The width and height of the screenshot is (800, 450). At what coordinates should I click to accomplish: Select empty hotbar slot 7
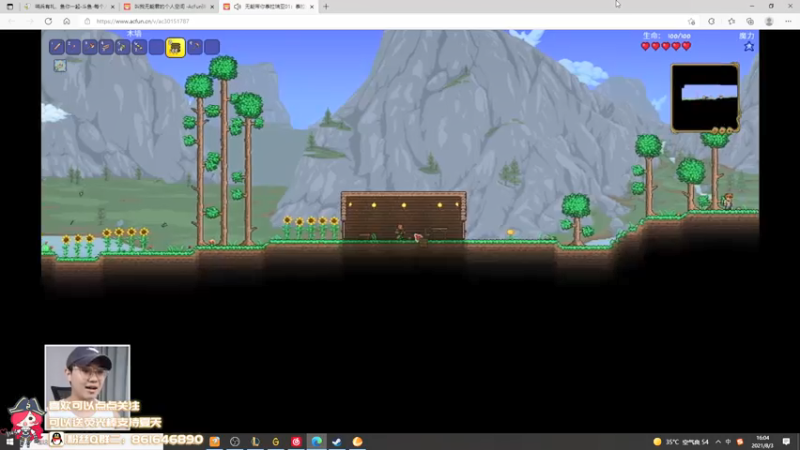click(x=156, y=47)
